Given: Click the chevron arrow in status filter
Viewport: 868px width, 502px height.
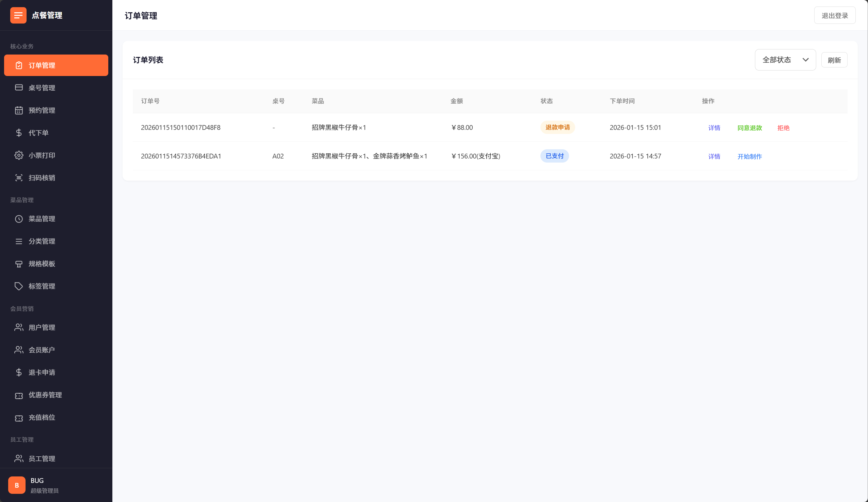Looking at the screenshot, I should coord(805,60).
